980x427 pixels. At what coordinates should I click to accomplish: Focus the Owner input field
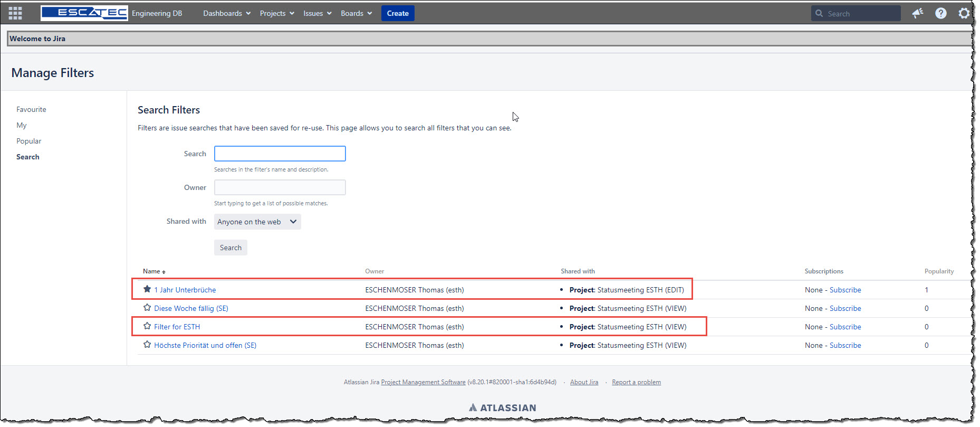[x=280, y=187]
